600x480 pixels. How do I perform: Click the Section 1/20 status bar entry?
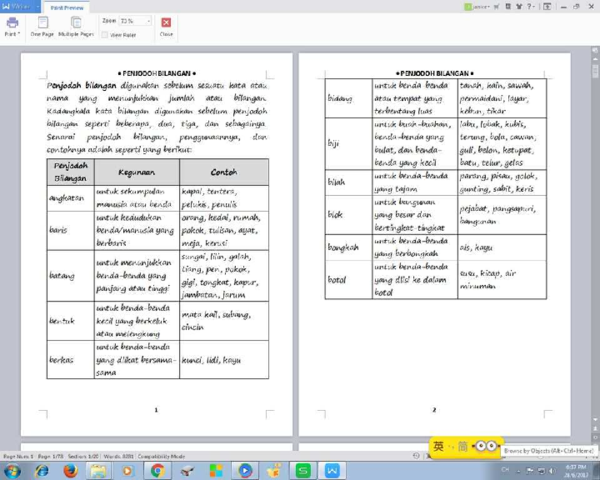coord(83,456)
